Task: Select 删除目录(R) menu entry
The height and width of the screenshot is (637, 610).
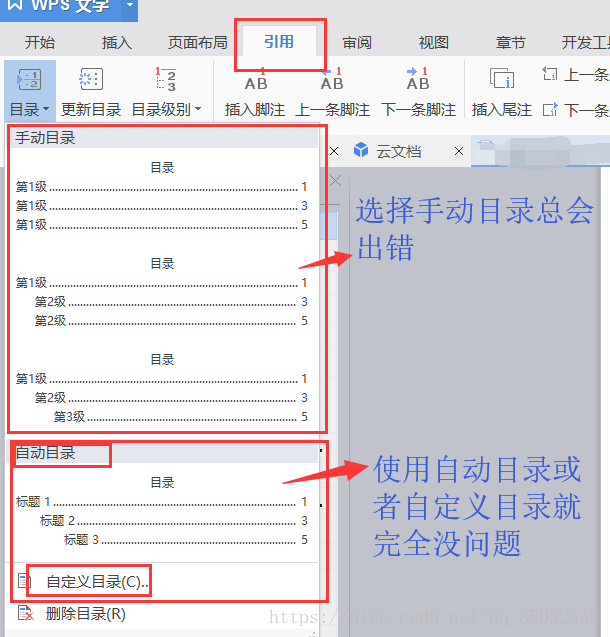Action: click(x=163, y=613)
